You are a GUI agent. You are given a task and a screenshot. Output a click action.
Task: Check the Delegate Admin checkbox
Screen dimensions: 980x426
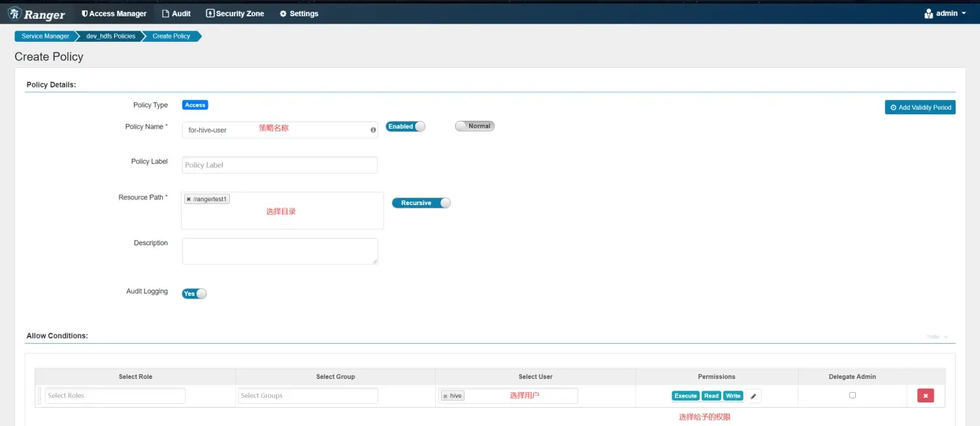(852, 395)
